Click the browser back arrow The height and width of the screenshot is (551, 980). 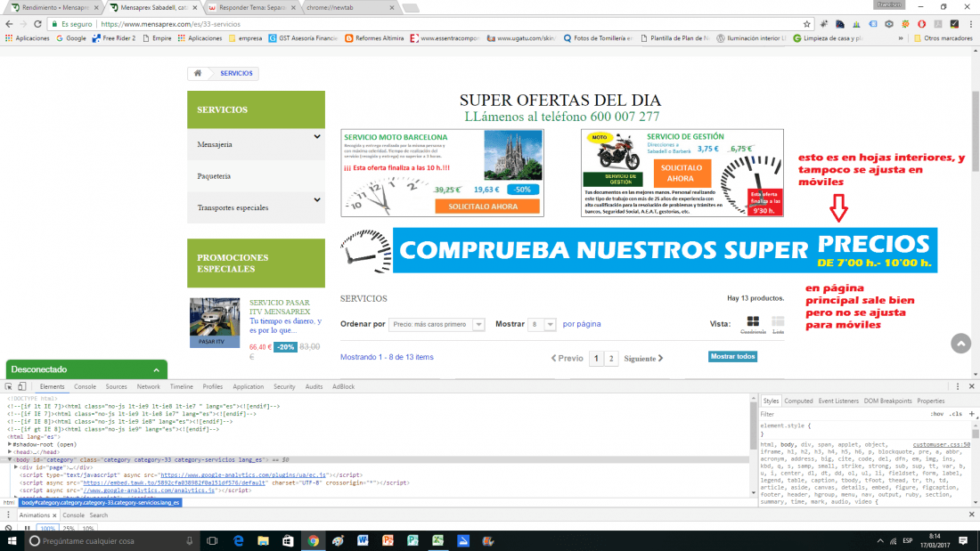[9, 24]
